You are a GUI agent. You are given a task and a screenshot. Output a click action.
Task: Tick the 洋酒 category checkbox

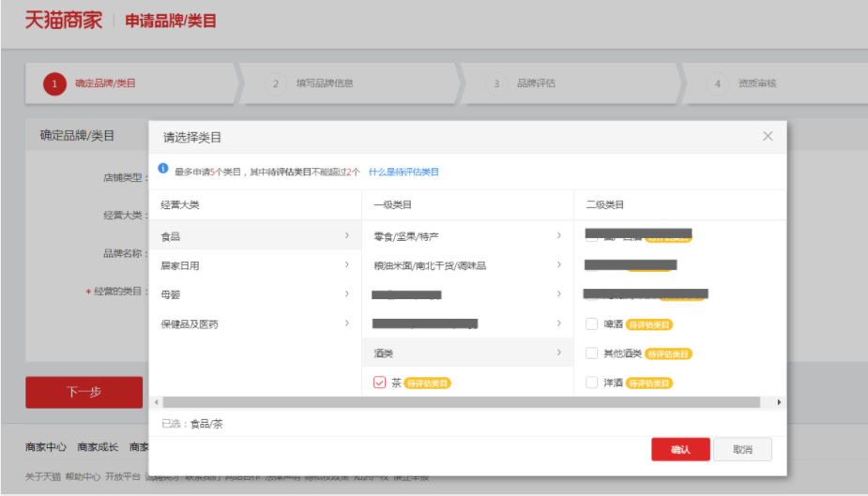pyautogui.click(x=591, y=383)
